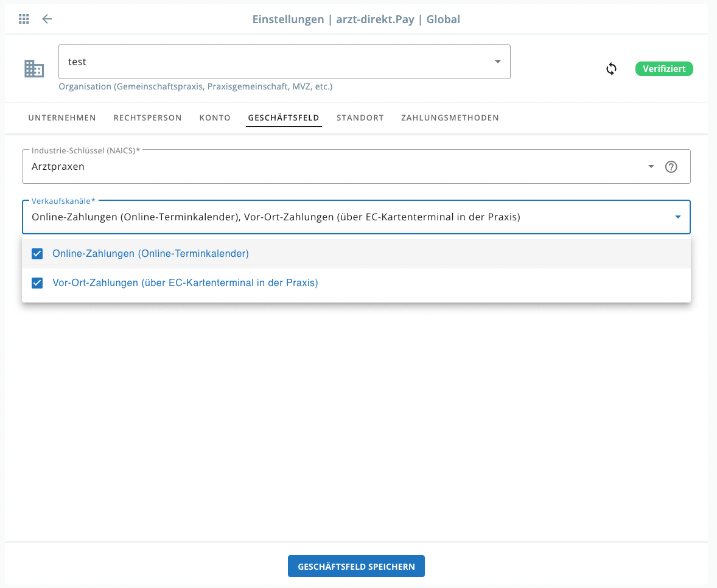717x588 pixels.
Task: Switch to the Rechtsperson tab
Action: [x=147, y=118]
